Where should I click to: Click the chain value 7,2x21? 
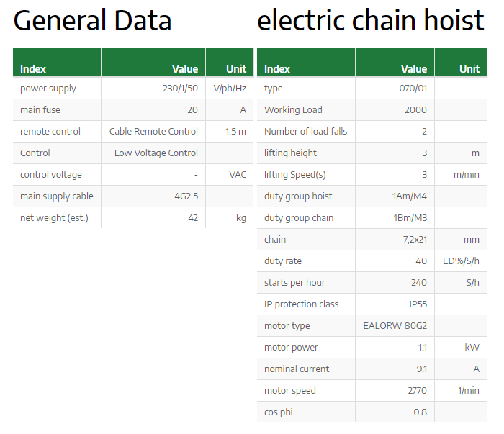[415, 240]
